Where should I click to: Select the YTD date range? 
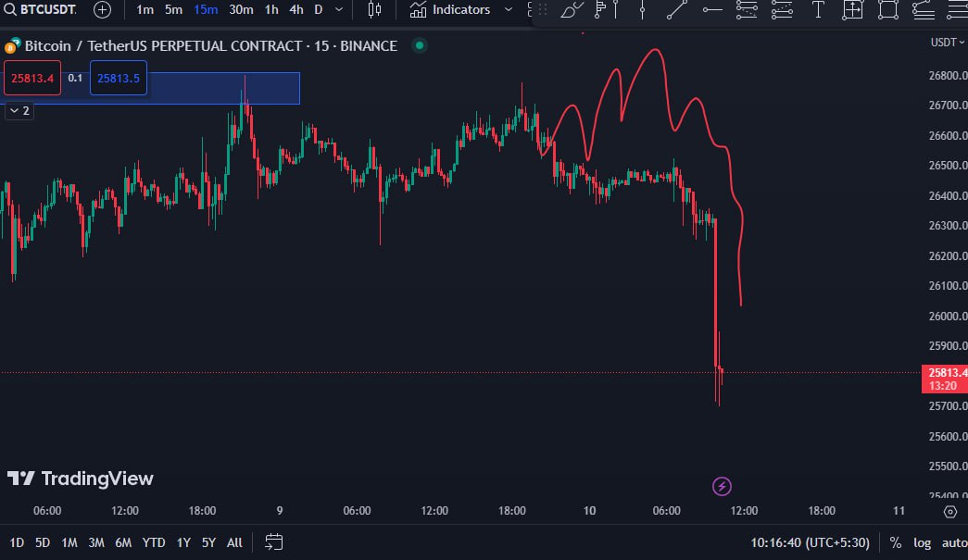154,542
